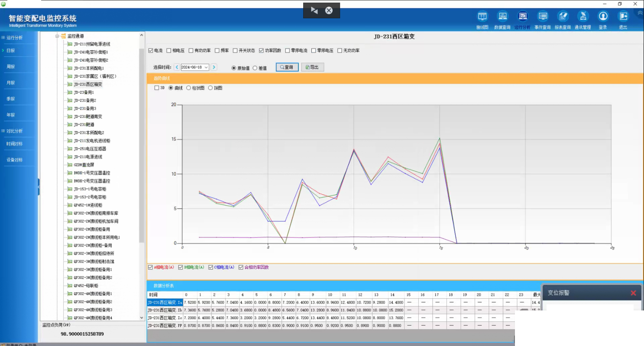The image size is (644, 346).
Task: Select JD-251电压互感器 in the tree
Action: coord(90,149)
